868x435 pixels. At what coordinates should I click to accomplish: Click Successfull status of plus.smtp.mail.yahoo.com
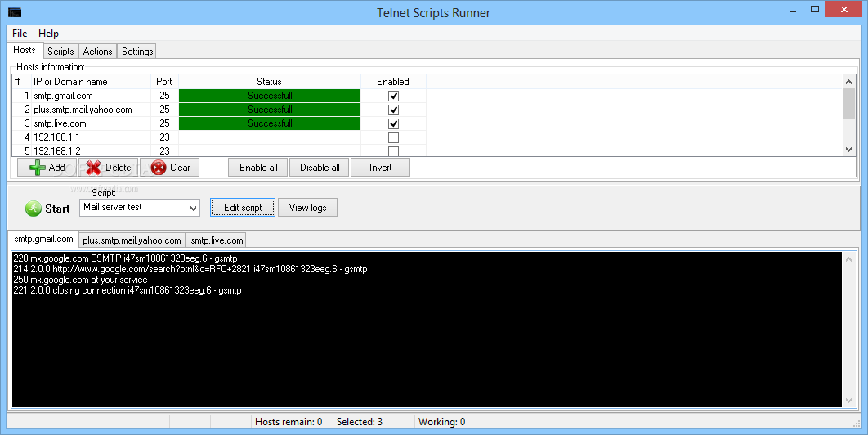coord(270,110)
